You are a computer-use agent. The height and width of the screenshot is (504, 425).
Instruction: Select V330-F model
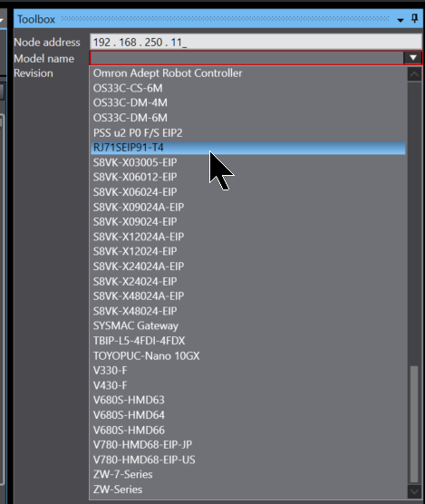pyautogui.click(x=248, y=371)
